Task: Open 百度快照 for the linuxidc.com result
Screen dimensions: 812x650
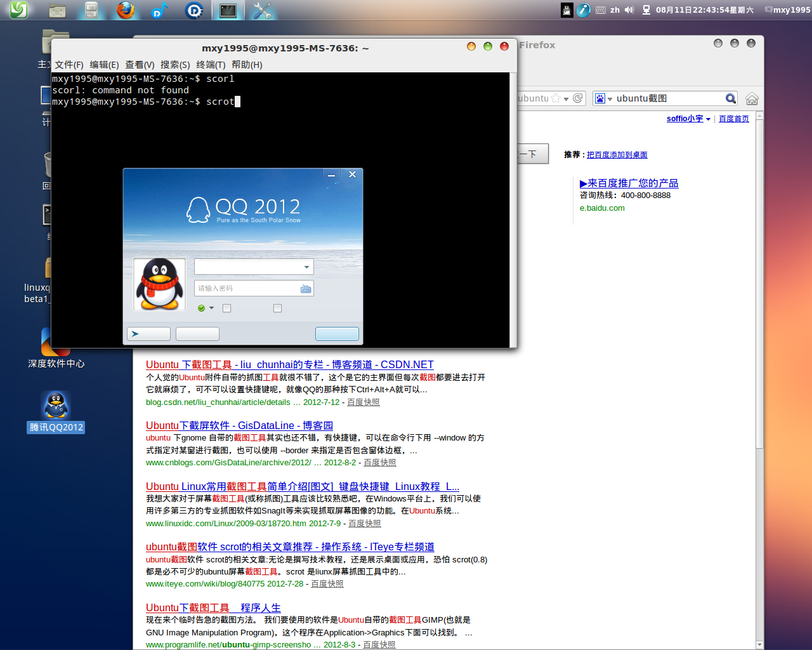Action: pos(365,524)
